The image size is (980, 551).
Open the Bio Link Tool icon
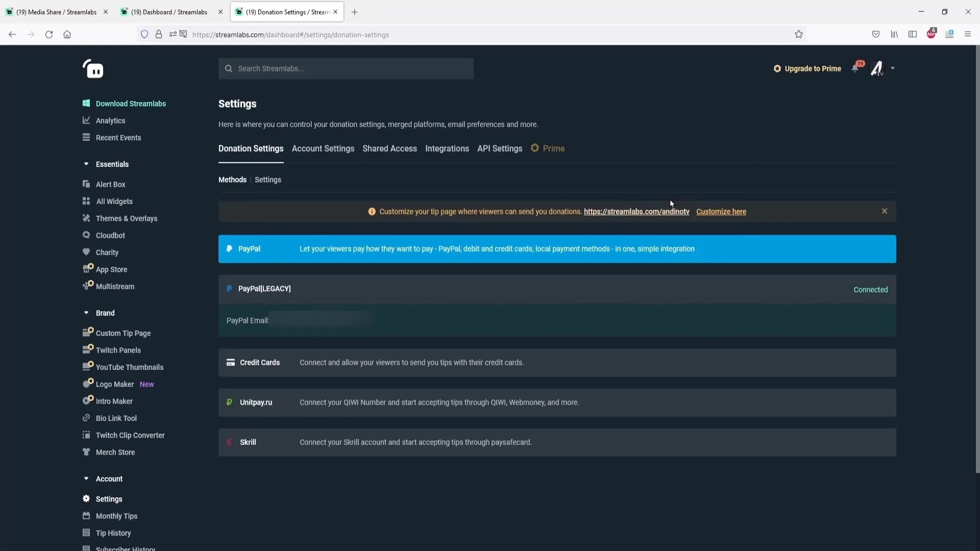pyautogui.click(x=86, y=418)
